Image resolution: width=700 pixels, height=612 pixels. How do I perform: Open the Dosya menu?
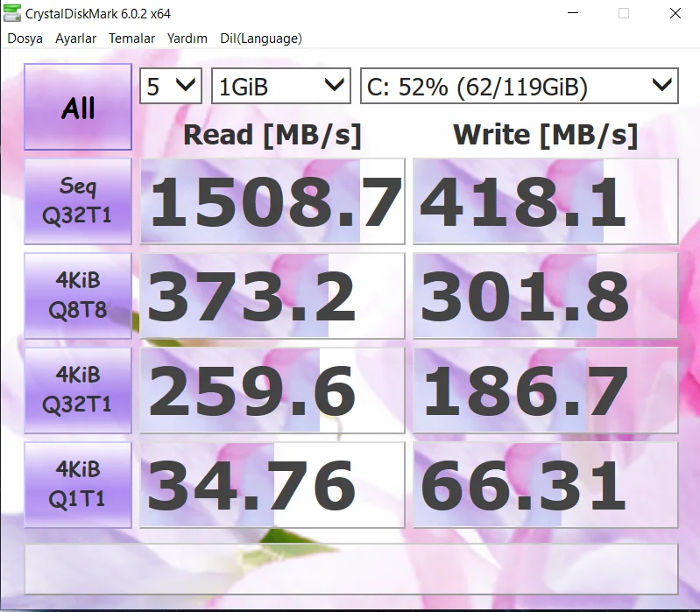click(25, 39)
